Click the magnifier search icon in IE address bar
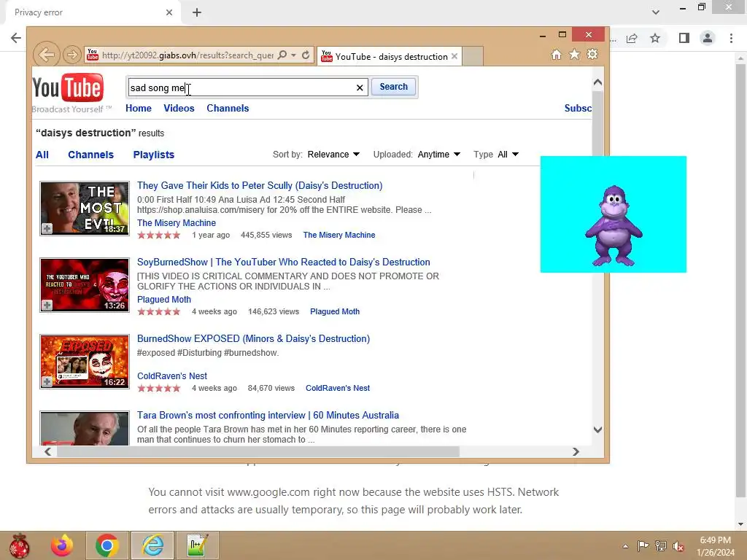The image size is (747, 560). (282, 55)
